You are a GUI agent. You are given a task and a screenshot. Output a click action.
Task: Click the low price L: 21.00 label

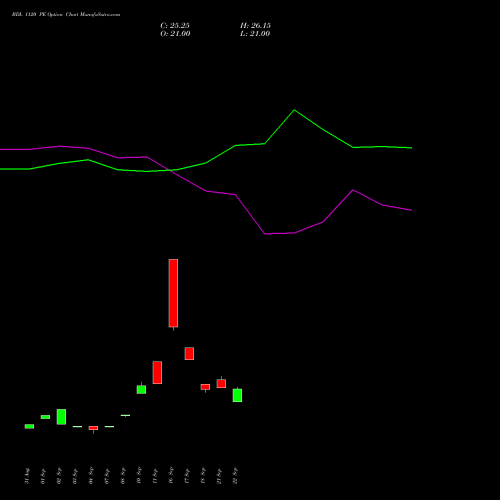[255, 34]
